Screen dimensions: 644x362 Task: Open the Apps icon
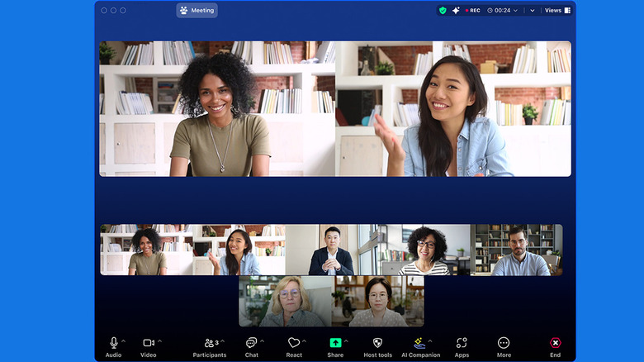click(462, 343)
